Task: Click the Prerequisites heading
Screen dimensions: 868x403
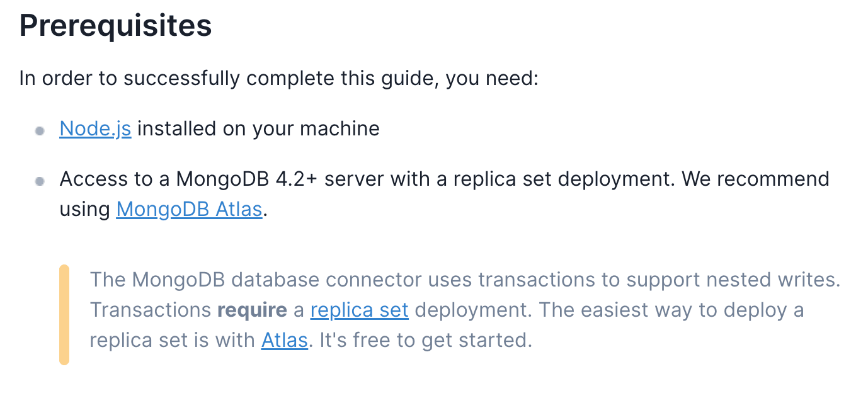Action: (115, 25)
